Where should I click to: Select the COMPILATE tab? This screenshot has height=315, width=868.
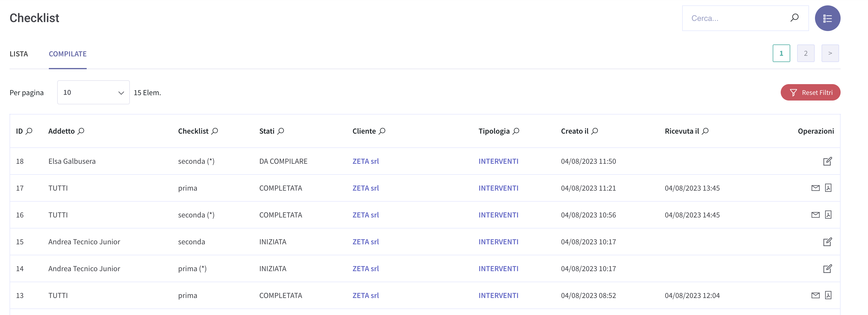[x=68, y=54]
